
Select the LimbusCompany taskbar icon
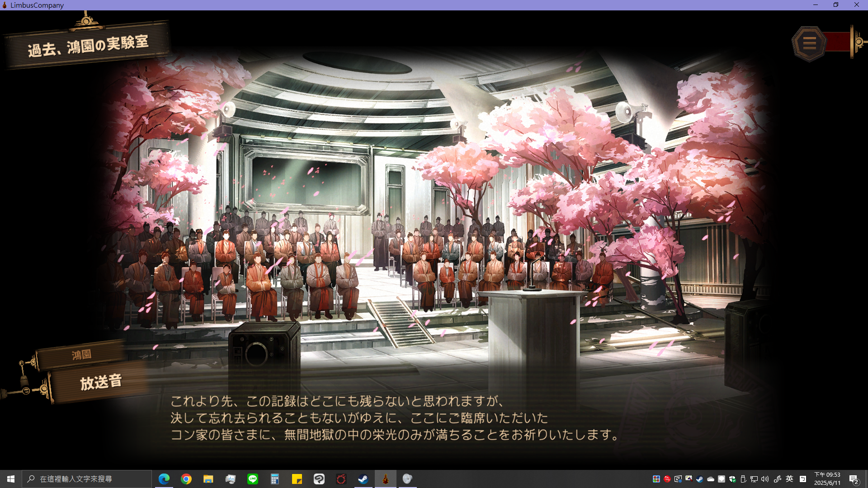386,479
